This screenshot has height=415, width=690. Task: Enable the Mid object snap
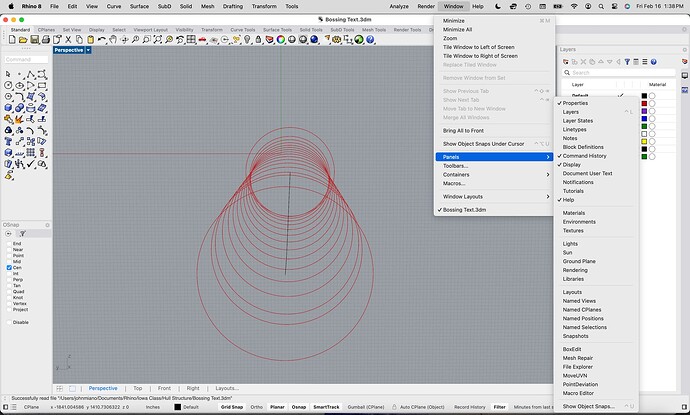pyautogui.click(x=9, y=261)
